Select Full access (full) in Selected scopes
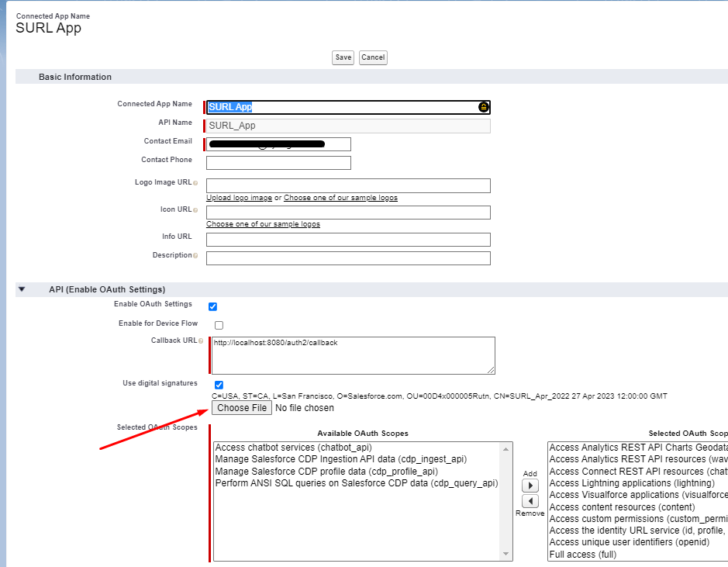The width and height of the screenshot is (728, 567). (x=583, y=555)
